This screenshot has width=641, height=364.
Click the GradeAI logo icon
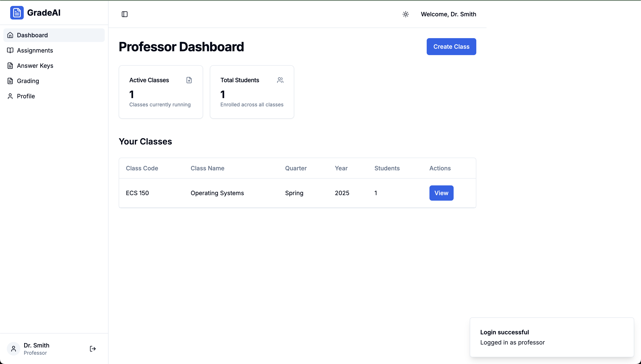(x=17, y=13)
